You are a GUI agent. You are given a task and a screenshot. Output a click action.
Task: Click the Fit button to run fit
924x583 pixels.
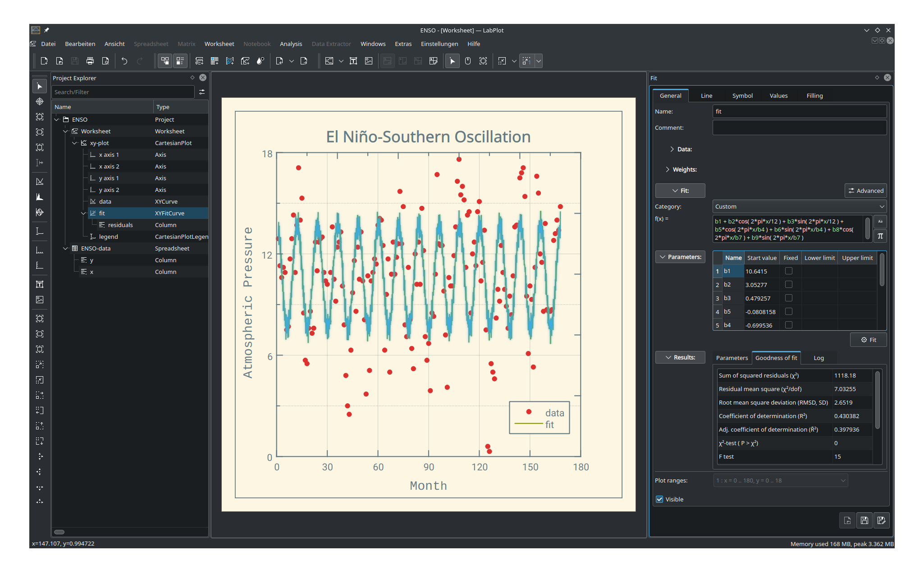(868, 340)
